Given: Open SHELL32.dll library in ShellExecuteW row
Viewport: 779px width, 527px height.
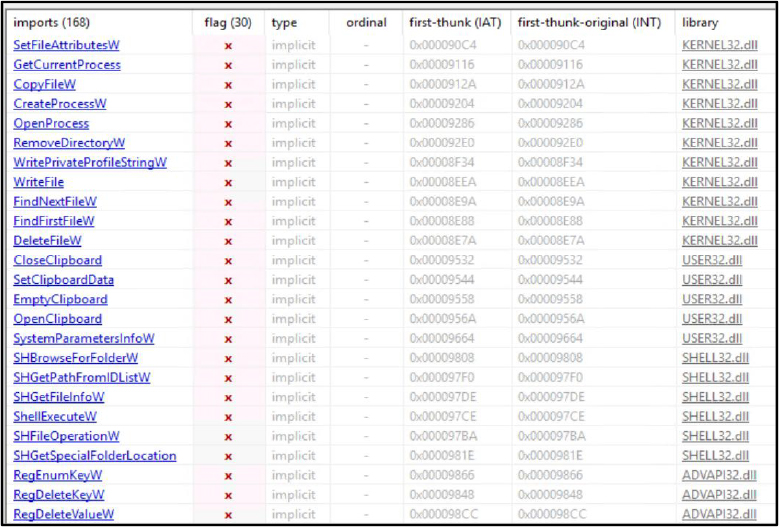Looking at the screenshot, I should point(715,416).
